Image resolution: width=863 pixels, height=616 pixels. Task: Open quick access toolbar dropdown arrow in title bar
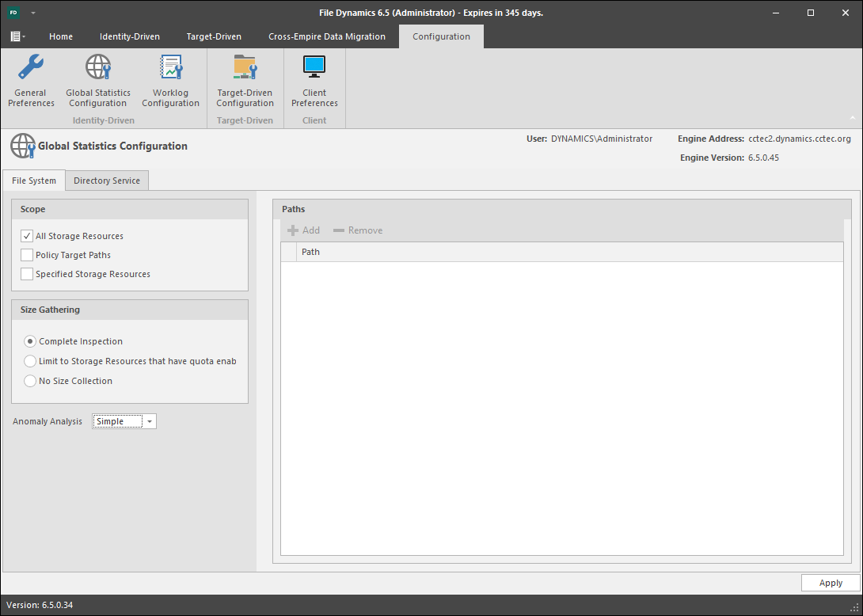tap(33, 13)
